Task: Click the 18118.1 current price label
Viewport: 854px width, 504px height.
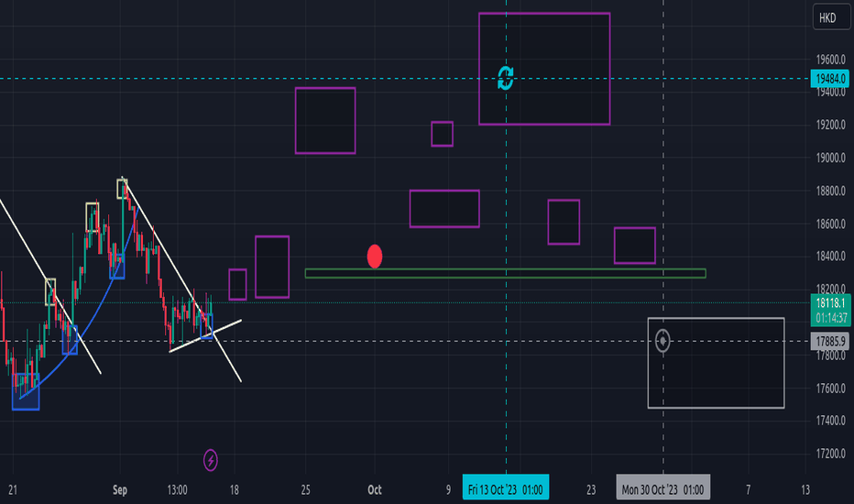Action: [830, 310]
